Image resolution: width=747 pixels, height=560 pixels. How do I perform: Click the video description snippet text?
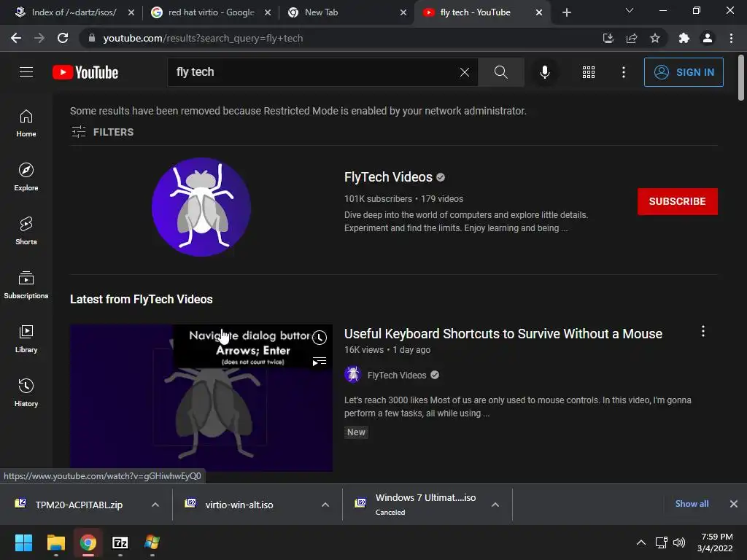tap(518, 407)
